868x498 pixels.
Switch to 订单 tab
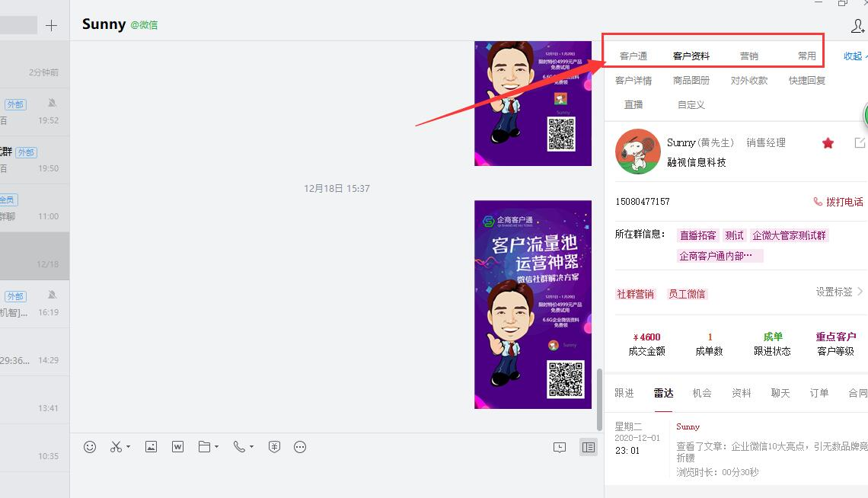pyautogui.click(x=819, y=393)
